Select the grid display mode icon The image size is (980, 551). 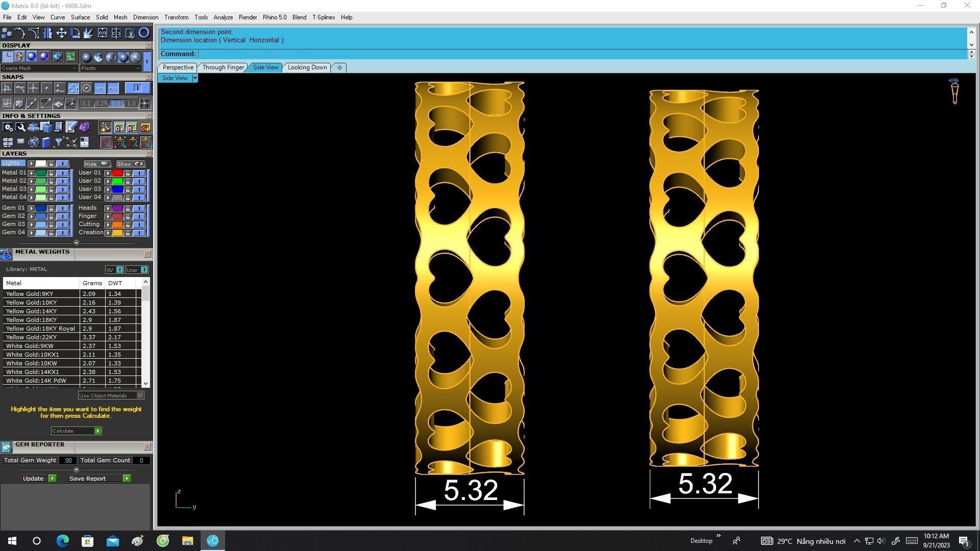tap(8, 57)
